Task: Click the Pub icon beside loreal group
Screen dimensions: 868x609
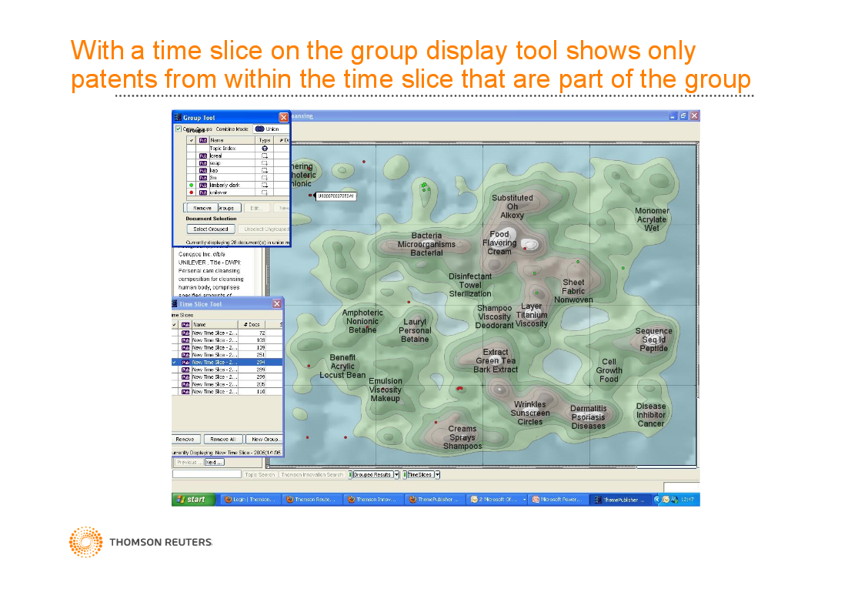Action: [203, 156]
